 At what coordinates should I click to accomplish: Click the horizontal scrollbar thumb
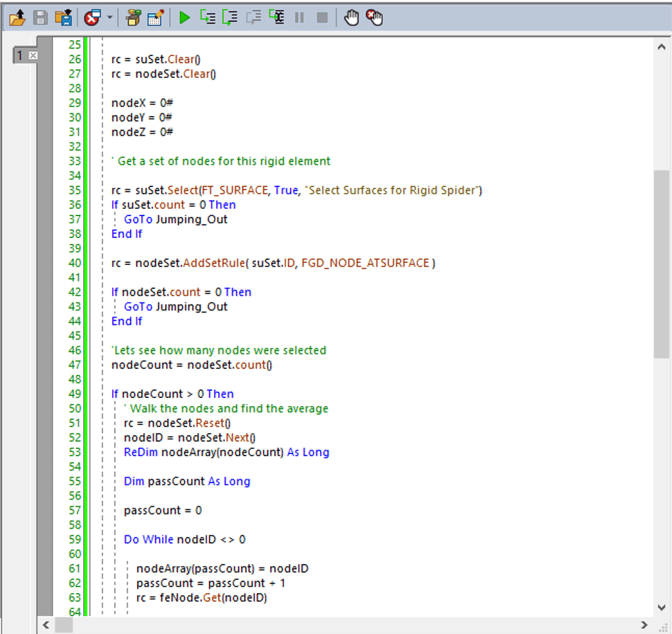click(x=64, y=625)
